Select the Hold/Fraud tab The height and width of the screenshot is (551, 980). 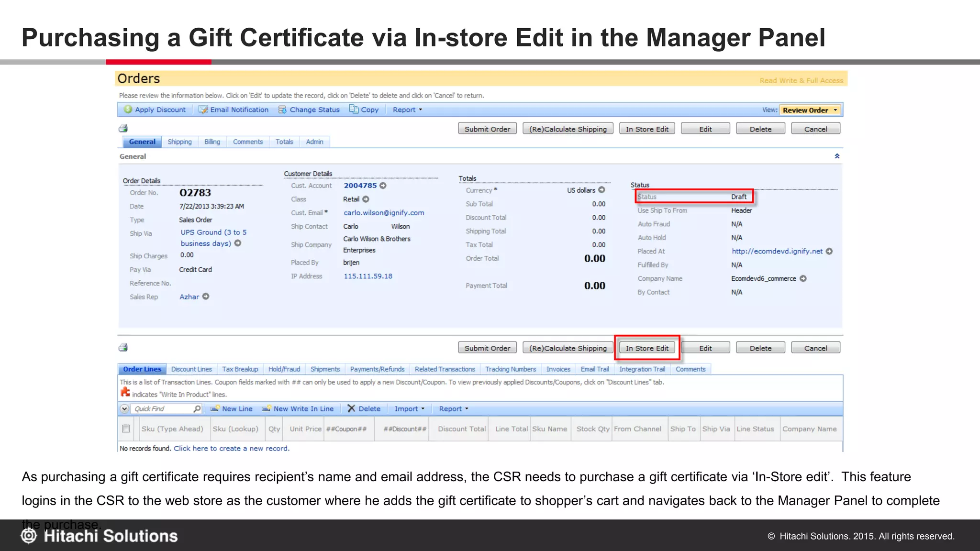click(x=284, y=369)
